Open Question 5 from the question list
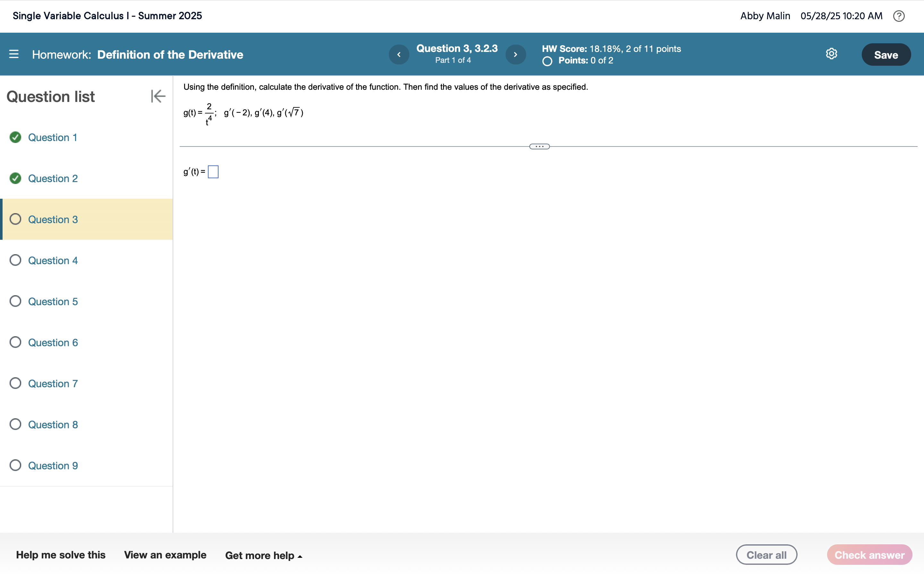The height and width of the screenshot is (577, 924). (53, 301)
